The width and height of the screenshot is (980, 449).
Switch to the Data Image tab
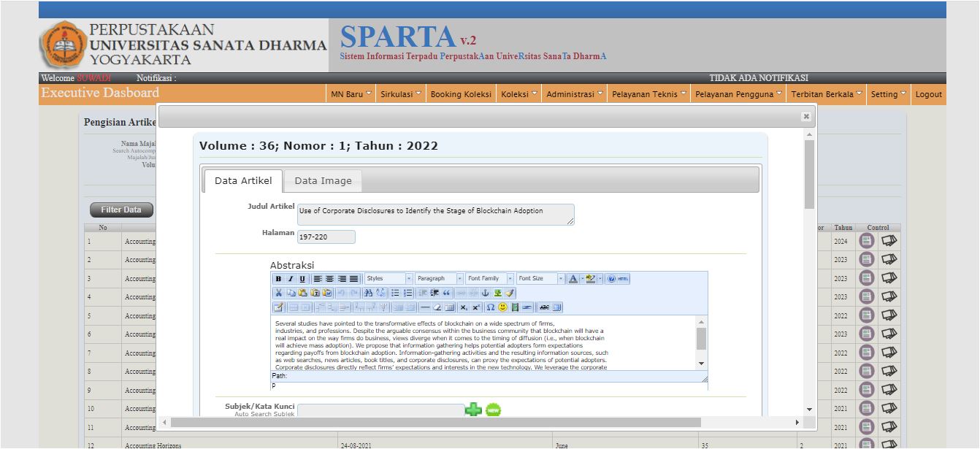pos(323,181)
